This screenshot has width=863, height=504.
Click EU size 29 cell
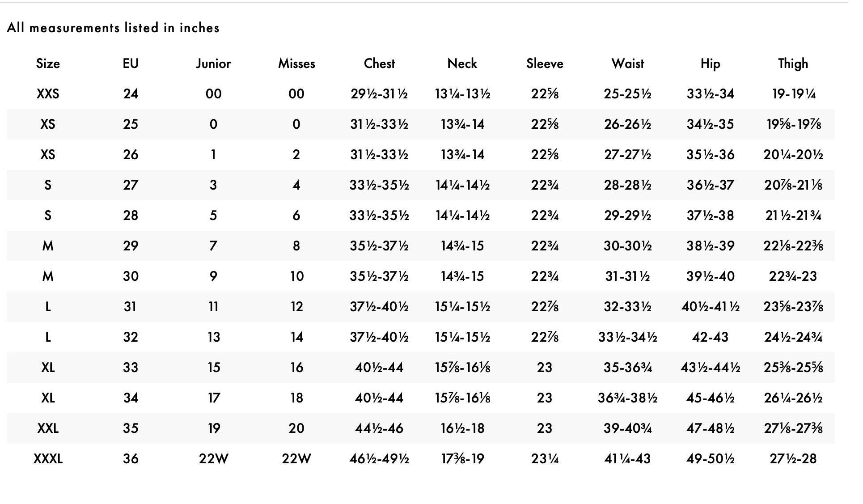[131, 246]
